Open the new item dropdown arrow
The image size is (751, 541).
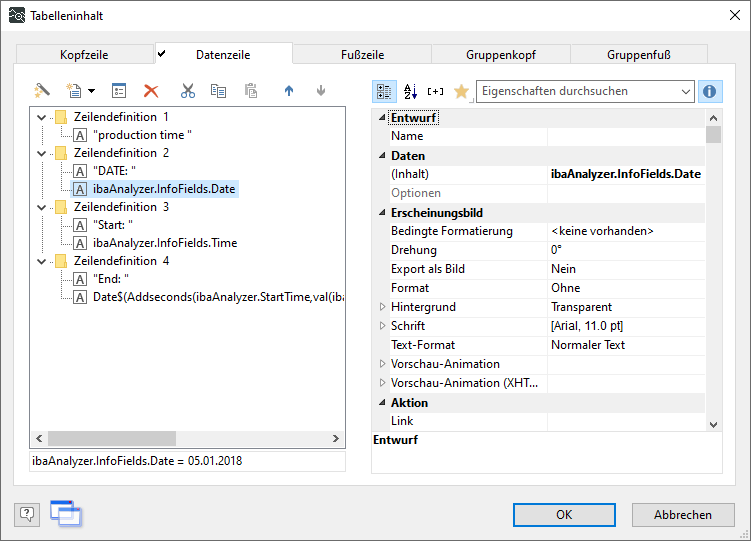[91, 91]
